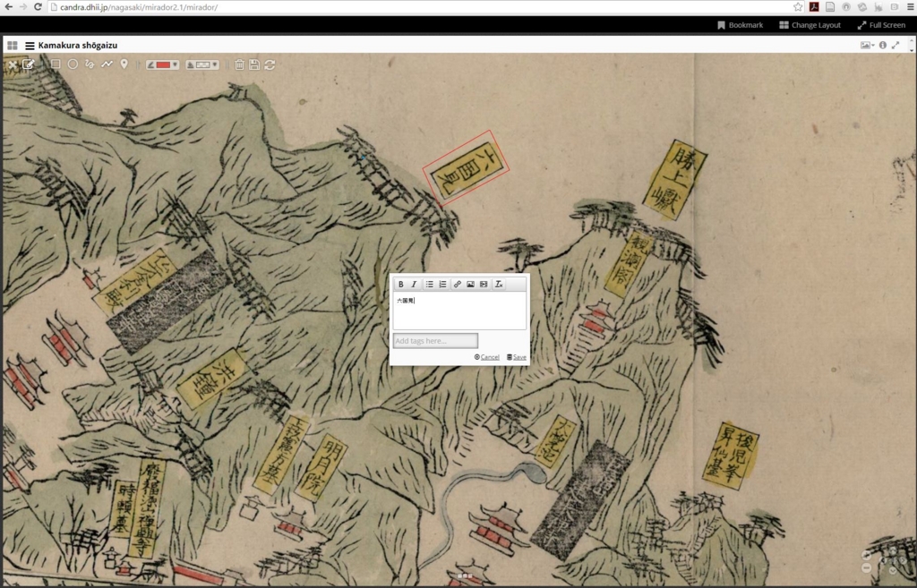The height and width of the screenshot is (588, 917).
Task: Pick the red stroke color swatch
Action: [x=163, y=64]
